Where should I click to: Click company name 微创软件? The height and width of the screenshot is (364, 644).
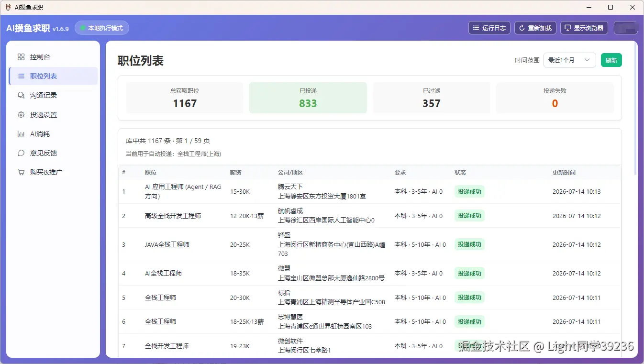[x=290, y=341]
